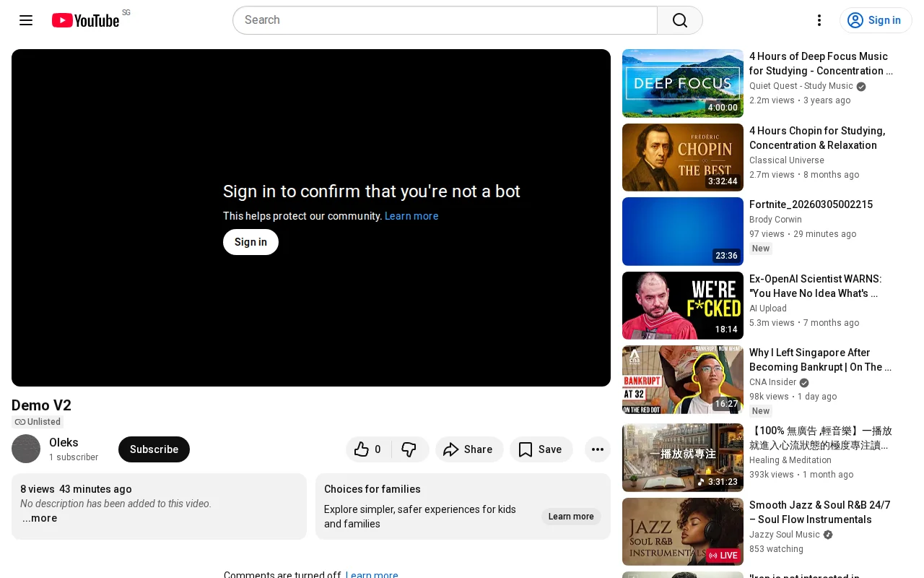
Task: Click the 'Demo V2' video title
Action: tap(41, 405)
